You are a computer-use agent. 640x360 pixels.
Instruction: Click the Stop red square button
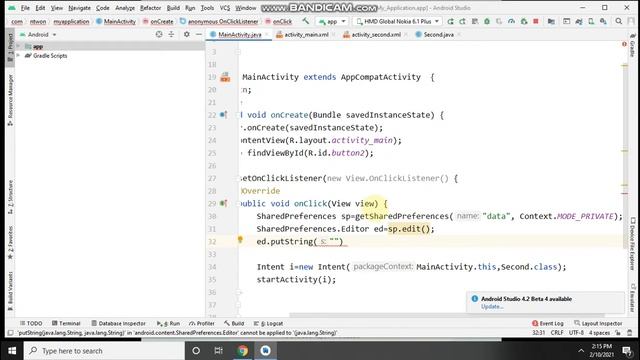click(536, 21)
